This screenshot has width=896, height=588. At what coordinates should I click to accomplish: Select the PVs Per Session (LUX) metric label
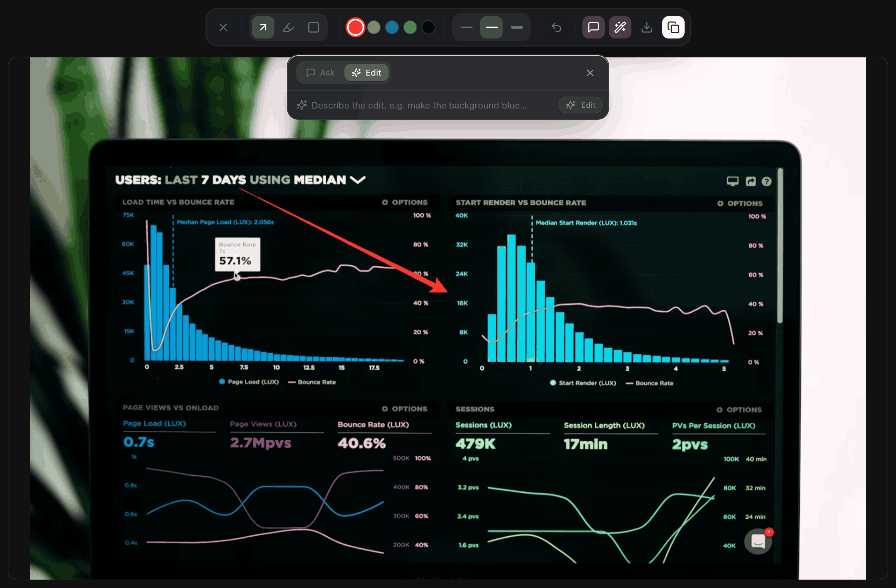tap(713, 426)
